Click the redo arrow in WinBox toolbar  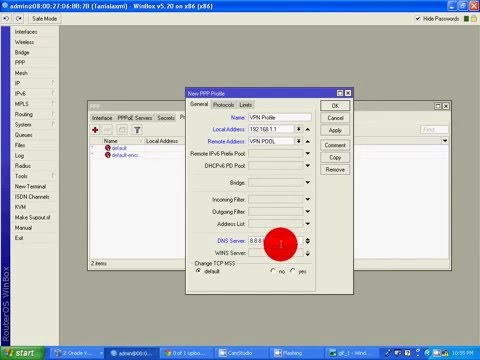coord(19,19)
